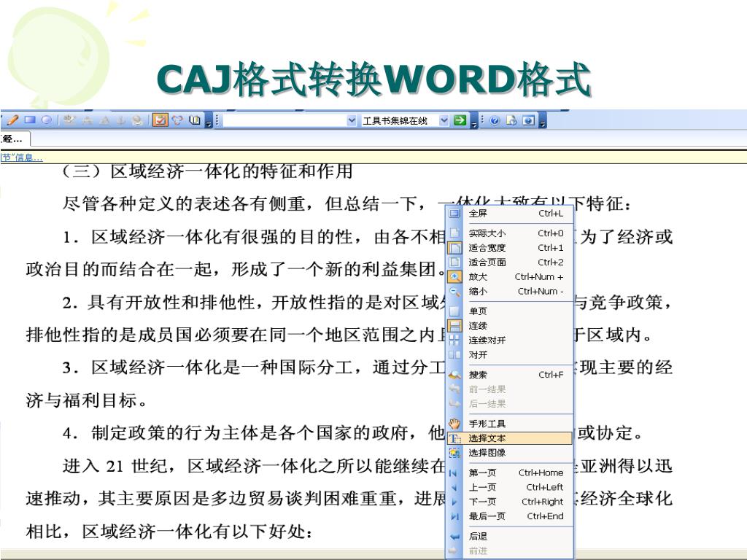This screenshot has width=747, height=560.
Task: Go to 第一页 first page
Action: [510, 472]
